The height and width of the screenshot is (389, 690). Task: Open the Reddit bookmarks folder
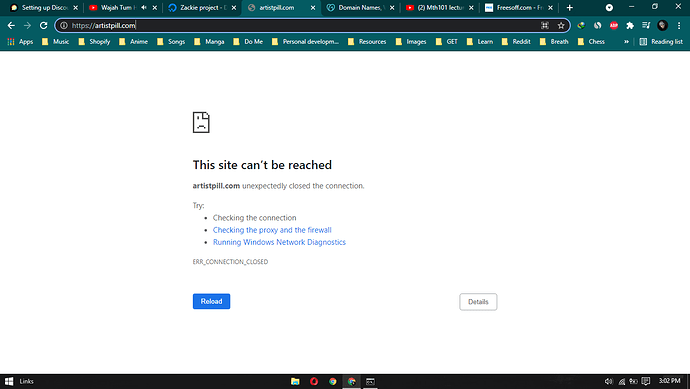click(x=516, y=42)
